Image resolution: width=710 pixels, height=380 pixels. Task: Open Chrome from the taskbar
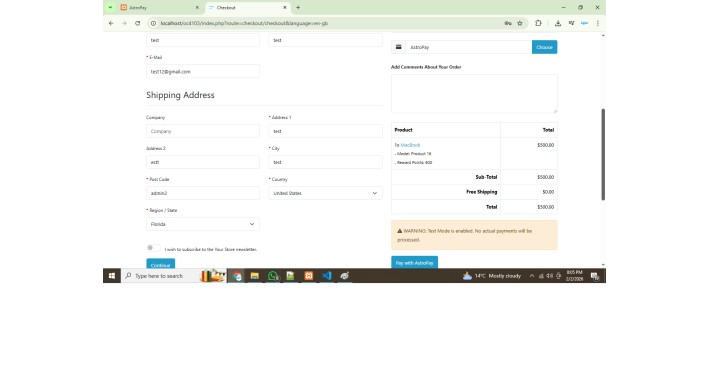(237, 276)
